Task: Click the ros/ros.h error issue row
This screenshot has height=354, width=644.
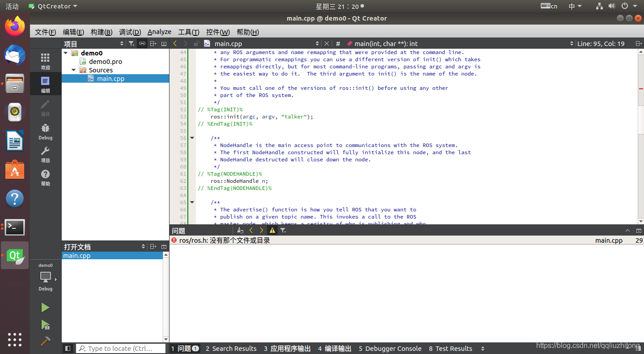Action: click(x=407, y=240)
